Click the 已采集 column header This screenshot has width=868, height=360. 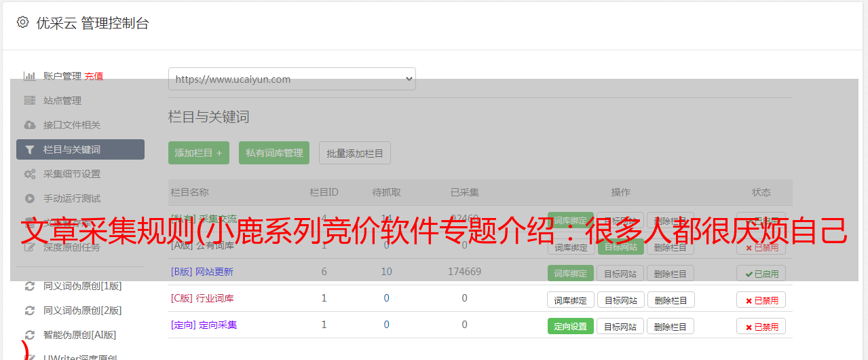464,192
